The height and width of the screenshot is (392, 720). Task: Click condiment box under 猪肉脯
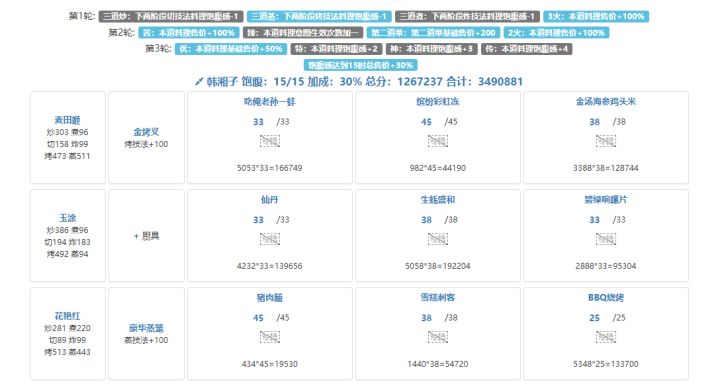click(270, 337)
